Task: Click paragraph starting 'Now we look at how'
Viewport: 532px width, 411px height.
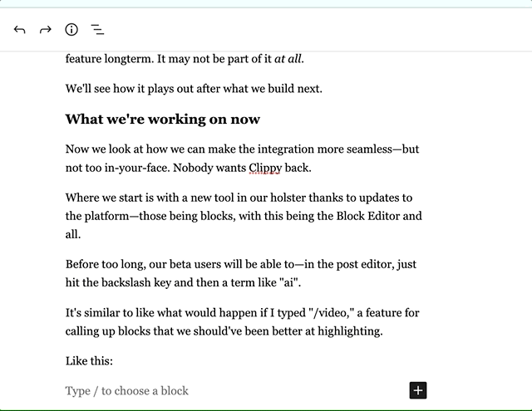Action: pos(243,159)
